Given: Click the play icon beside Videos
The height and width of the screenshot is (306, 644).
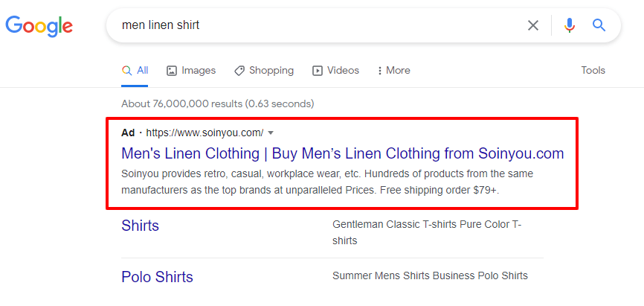Looking at the screenshot, I should [317, 71].
